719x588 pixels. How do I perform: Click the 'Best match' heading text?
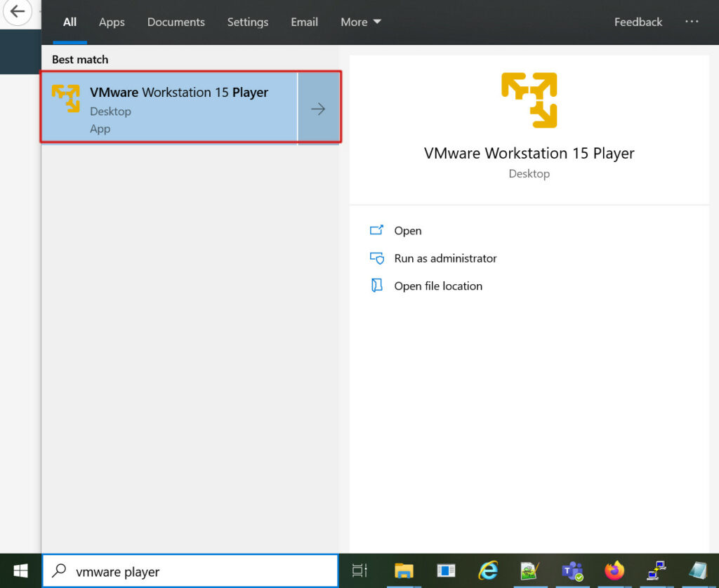click(x=80, y=60)
